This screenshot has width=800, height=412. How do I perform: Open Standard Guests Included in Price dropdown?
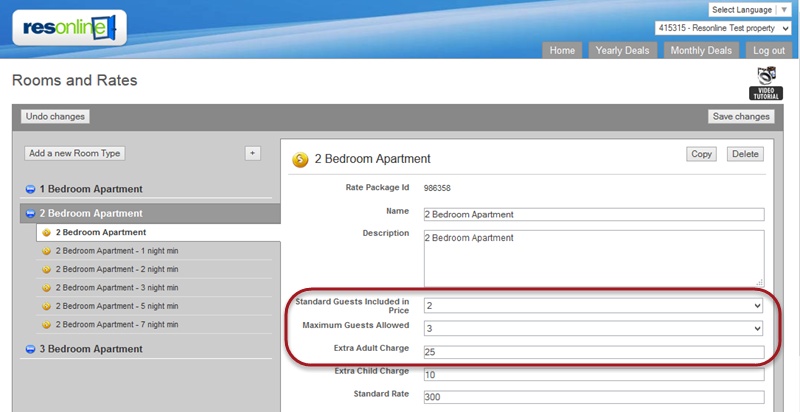click(x=593, y=305)
